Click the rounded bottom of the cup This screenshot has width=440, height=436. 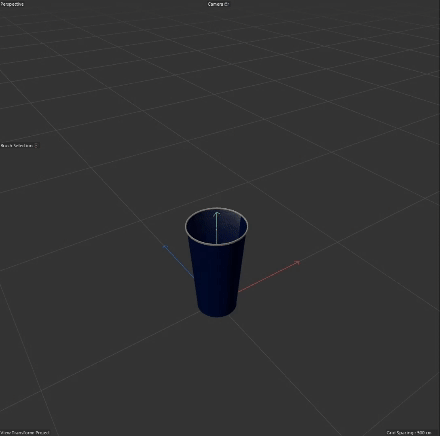217,313
